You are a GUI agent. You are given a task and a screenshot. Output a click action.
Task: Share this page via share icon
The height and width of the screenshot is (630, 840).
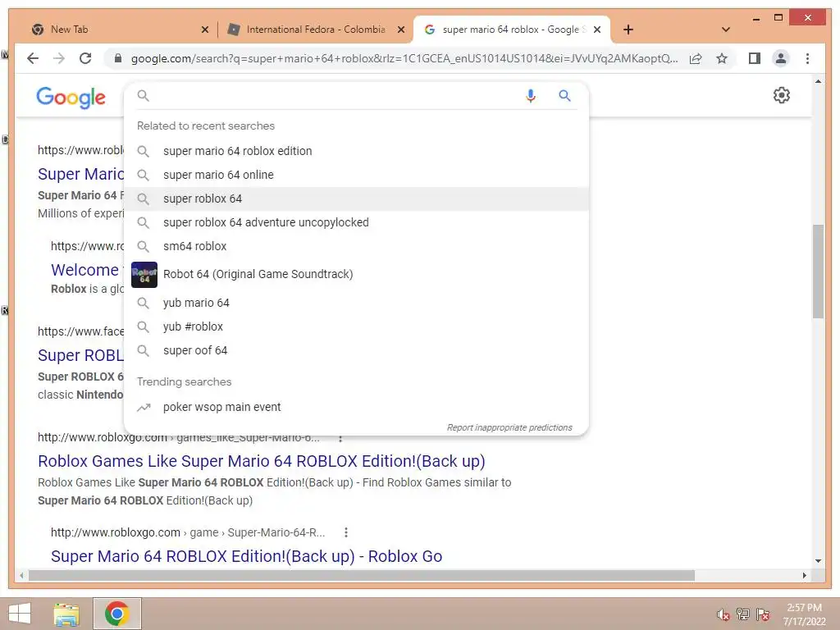[x=696, y=58]
